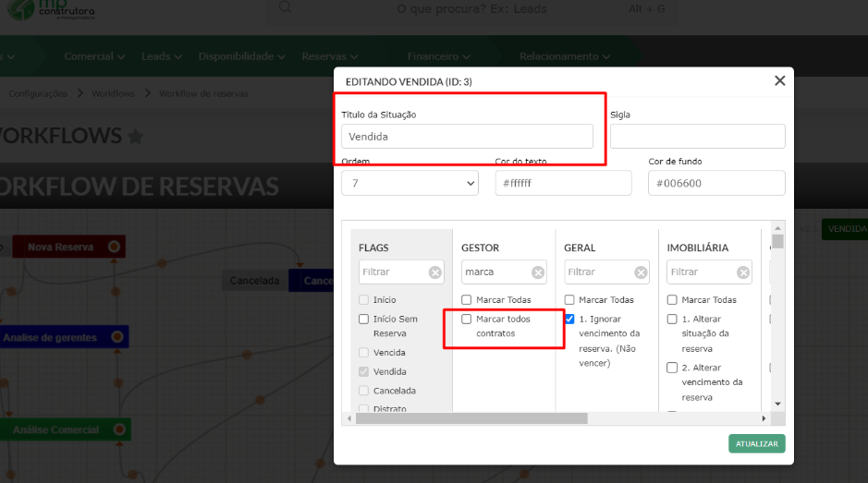Check Marcar Todas under GERAL

coord(569,300)
